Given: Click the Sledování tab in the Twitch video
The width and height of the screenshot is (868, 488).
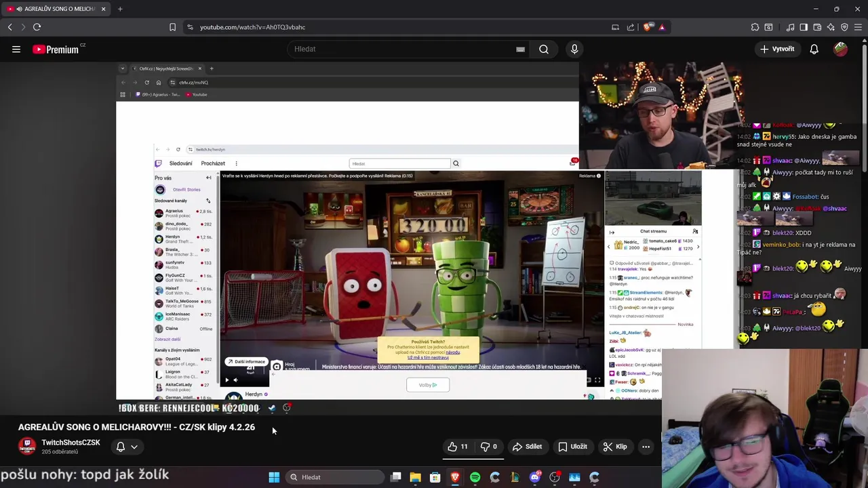Looking at the screenshot, I should [180, 163].
